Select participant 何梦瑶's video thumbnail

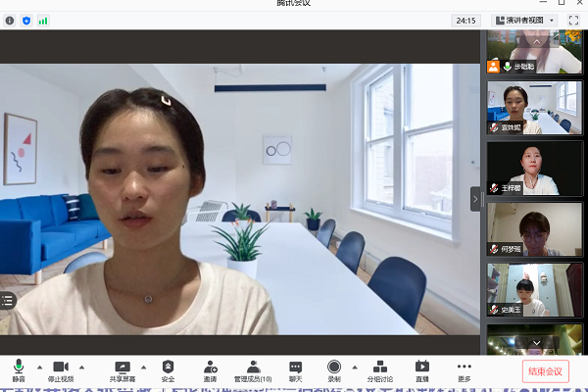click(535, 229)
